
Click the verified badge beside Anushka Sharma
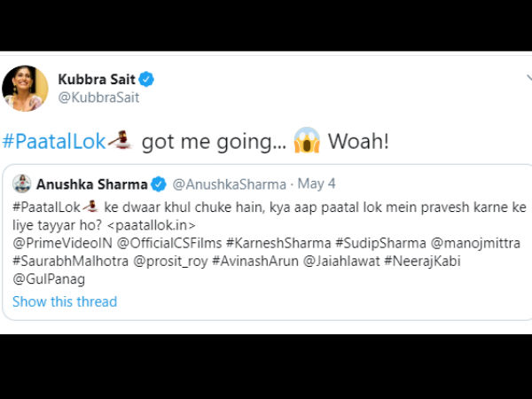click(160, 184)
